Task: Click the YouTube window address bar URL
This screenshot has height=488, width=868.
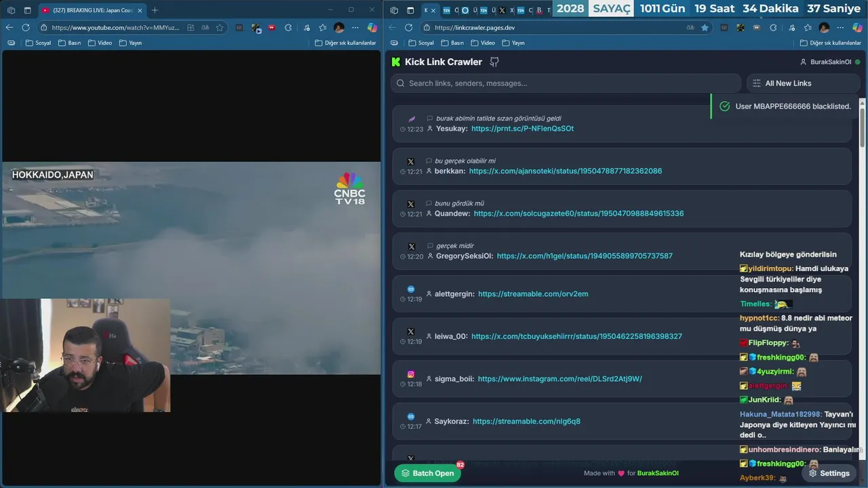Action: click(x=115, y=27)
